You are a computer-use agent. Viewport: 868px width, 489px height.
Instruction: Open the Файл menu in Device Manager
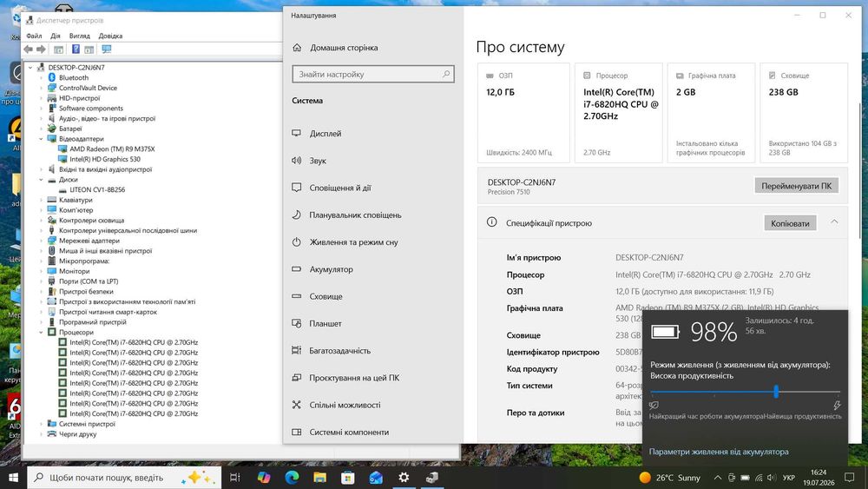[34, 36]
